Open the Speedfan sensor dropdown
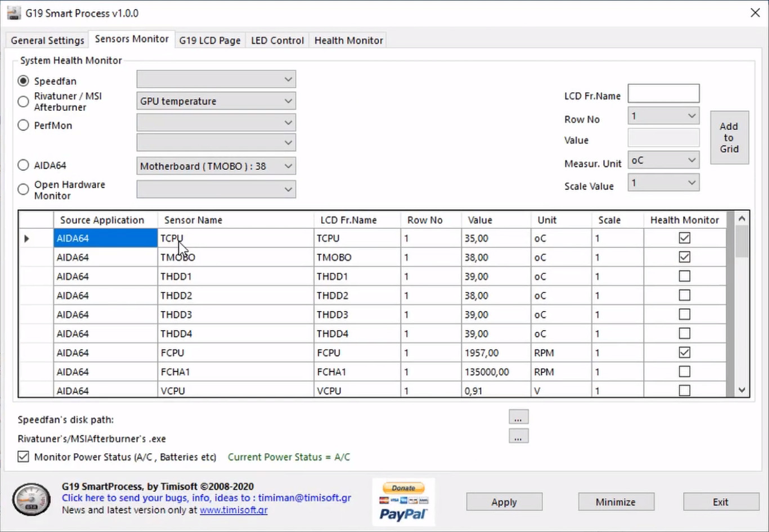 (216, 79)
